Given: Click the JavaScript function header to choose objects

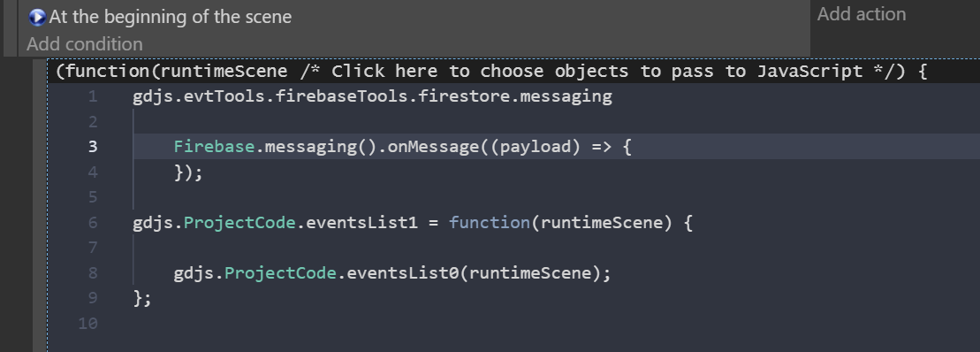Looking at the screenshot, I should (491, 72).
